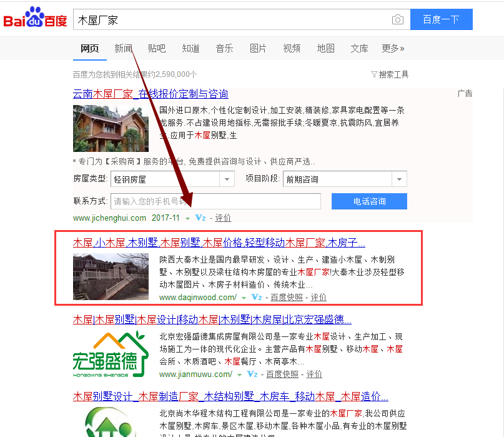Open 木屋别墅设计_木屋制造厂家 result link
Screen dimensions: 504x437
(230, 396)
